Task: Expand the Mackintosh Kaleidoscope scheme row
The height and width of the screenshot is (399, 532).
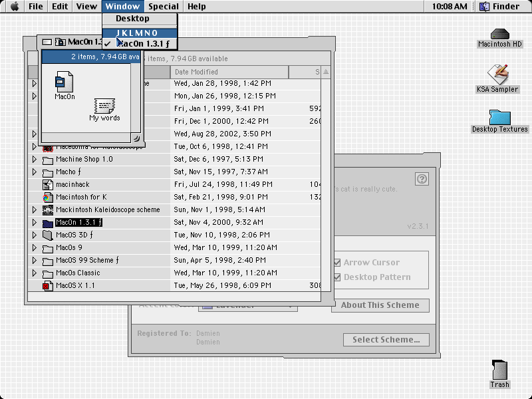Action: click(35, 209)
